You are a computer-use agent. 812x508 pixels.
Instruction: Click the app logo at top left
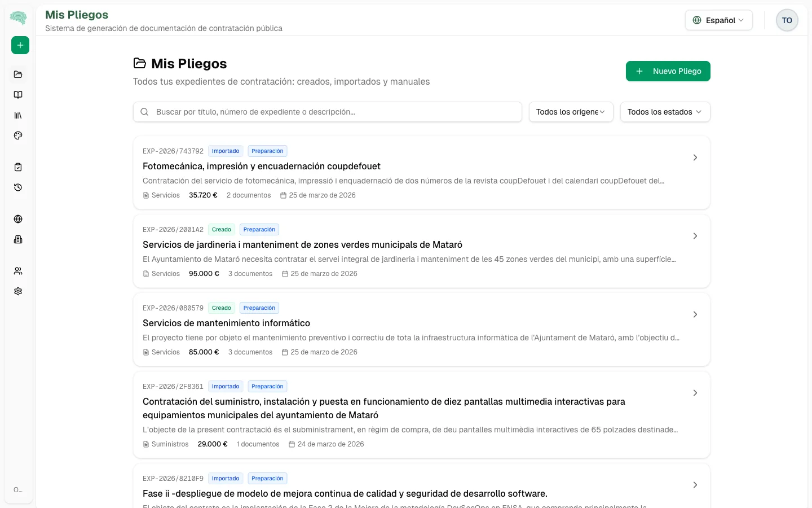click(19, 18)
